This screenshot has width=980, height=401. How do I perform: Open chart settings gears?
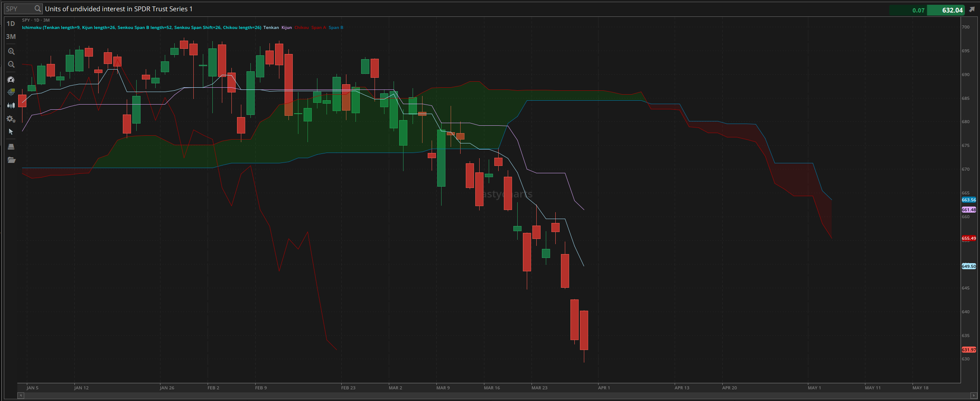(x=11, y=119)
